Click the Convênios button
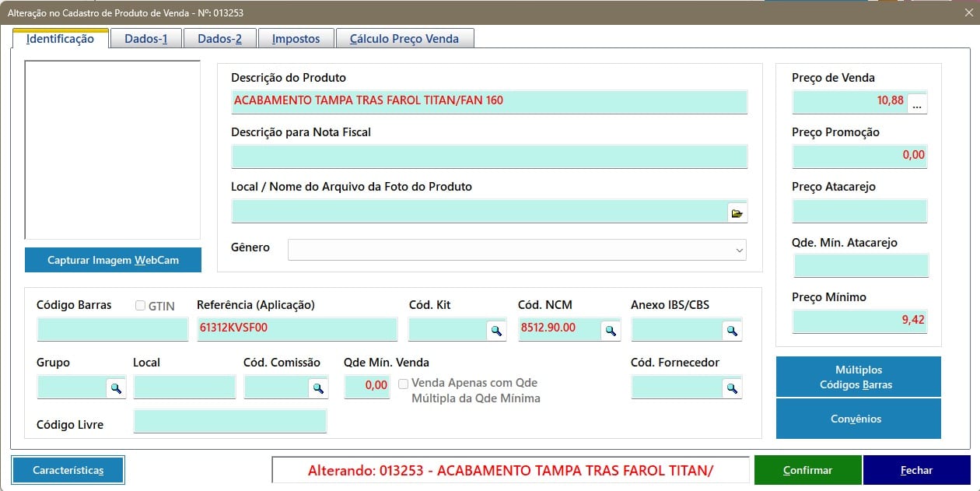The width and height of the screenshot is (980, 491). pos(859,419)
